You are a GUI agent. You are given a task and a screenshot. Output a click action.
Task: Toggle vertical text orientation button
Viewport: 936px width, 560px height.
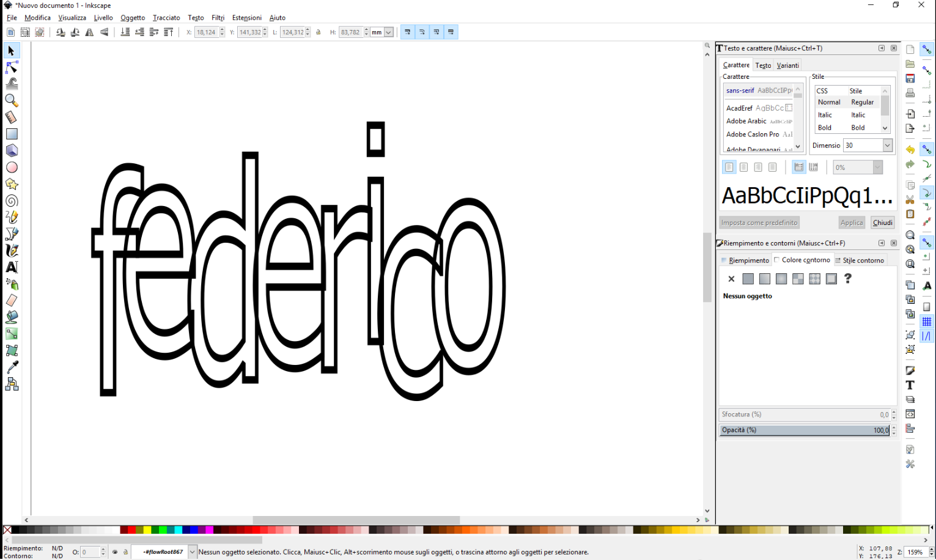[x=813, y=167]
